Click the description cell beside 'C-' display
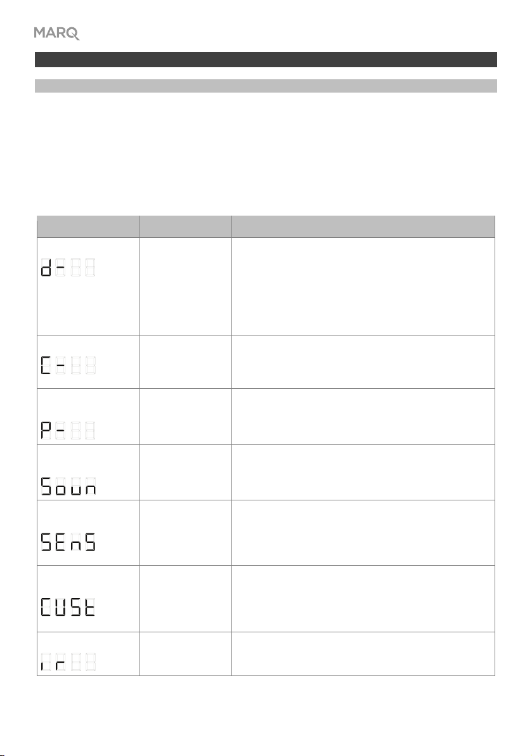532x756 pixels. tap(363, 362)
